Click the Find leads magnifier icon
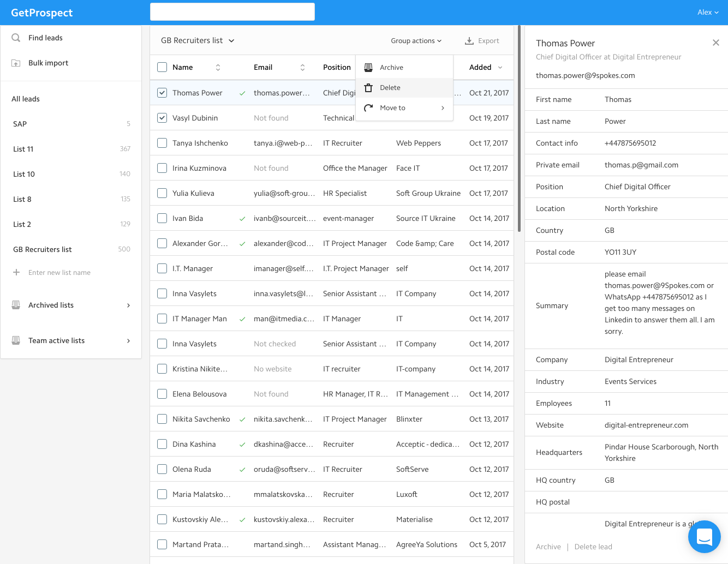Screen dimensions: 728x564 pyautogui.click(x=16, y=38)
